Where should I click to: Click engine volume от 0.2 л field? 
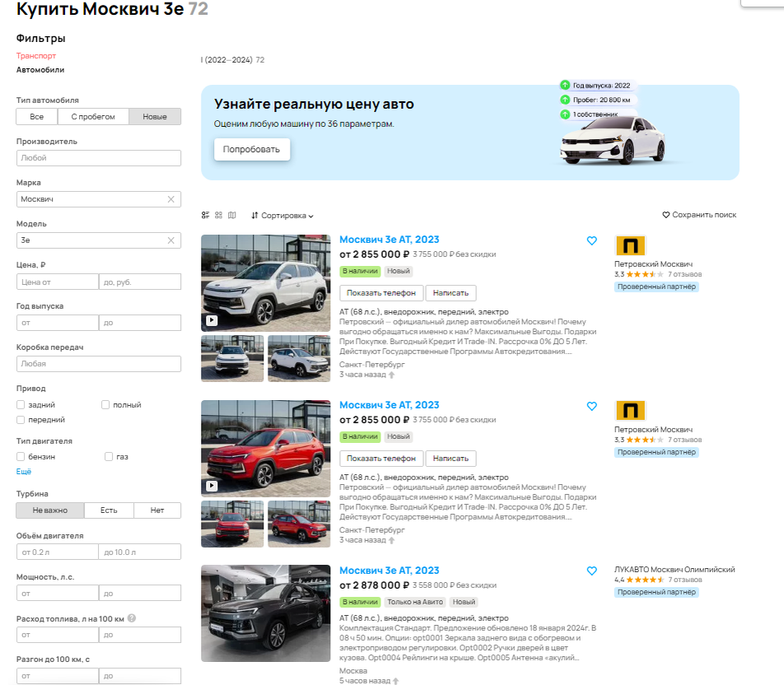click(58, 552)
